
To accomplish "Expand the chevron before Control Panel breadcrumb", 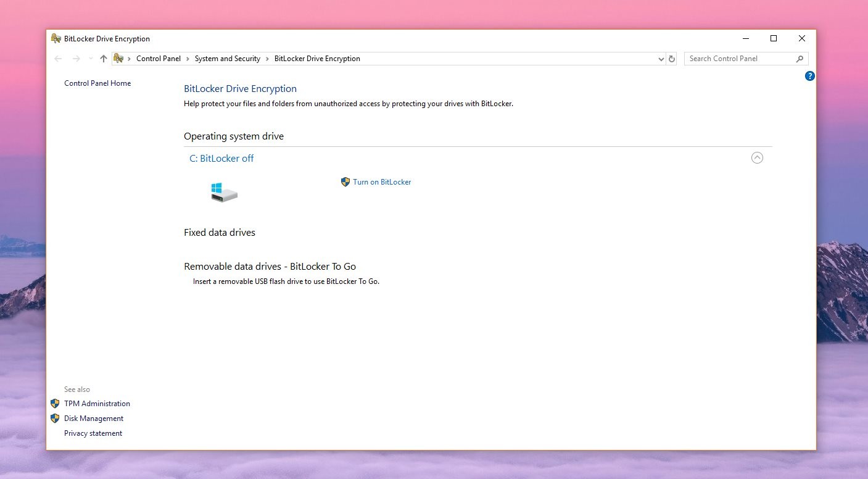I will point(130,59).
